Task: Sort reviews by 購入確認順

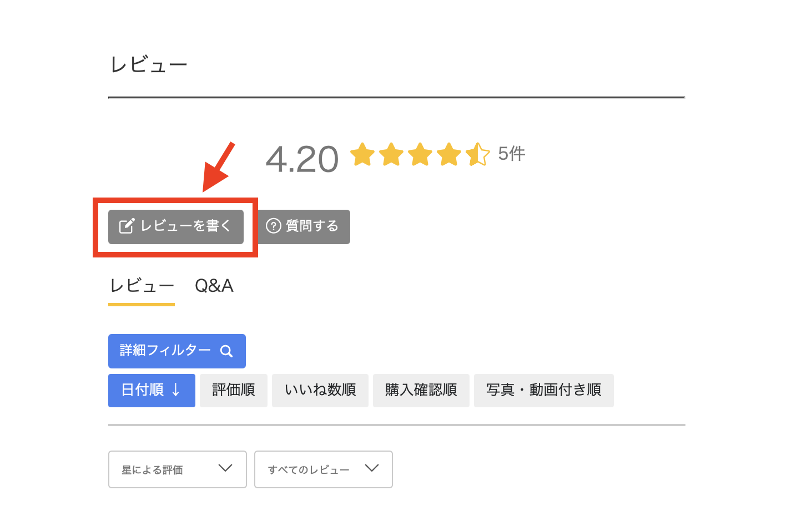Action: click(x=421, y=390)
